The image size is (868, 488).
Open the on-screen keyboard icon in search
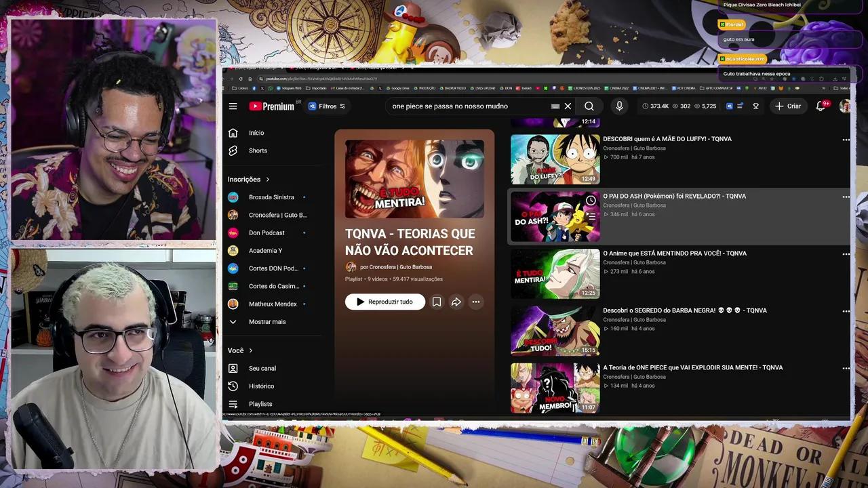click(x=555, y=106)
